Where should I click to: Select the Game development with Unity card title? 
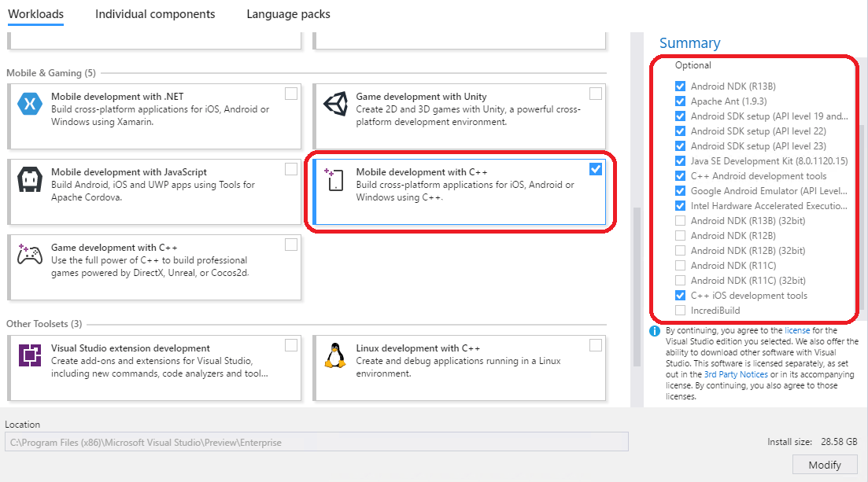click(421, 96)
